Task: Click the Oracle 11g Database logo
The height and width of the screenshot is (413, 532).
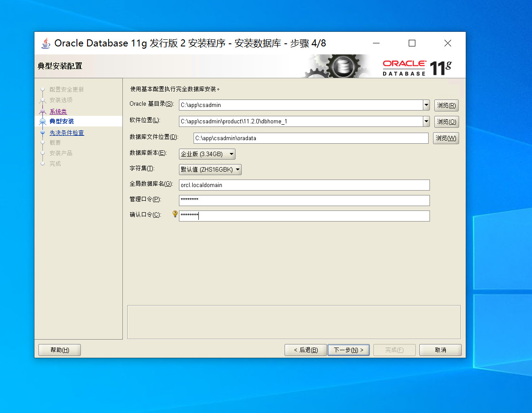Action: pyautogui.click(x=417, y=68)
